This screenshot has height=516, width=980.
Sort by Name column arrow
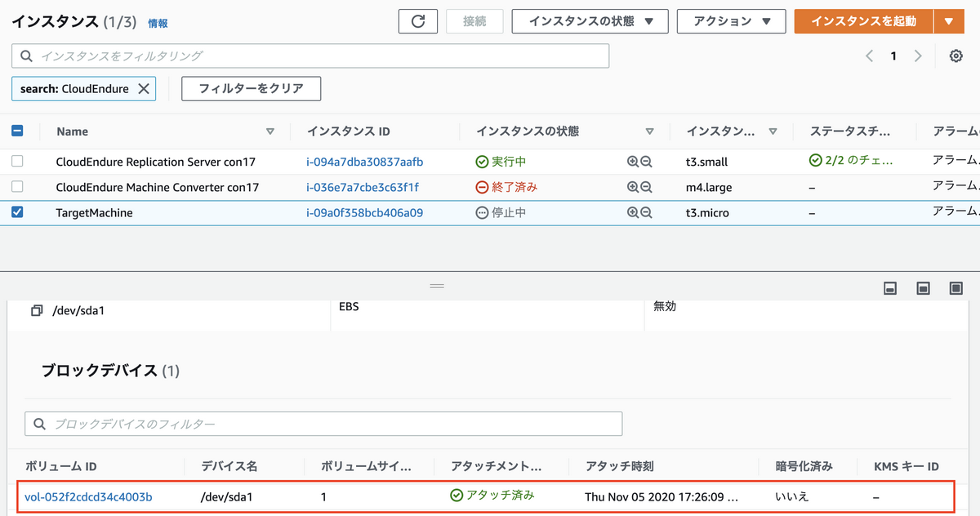point(270,131)
